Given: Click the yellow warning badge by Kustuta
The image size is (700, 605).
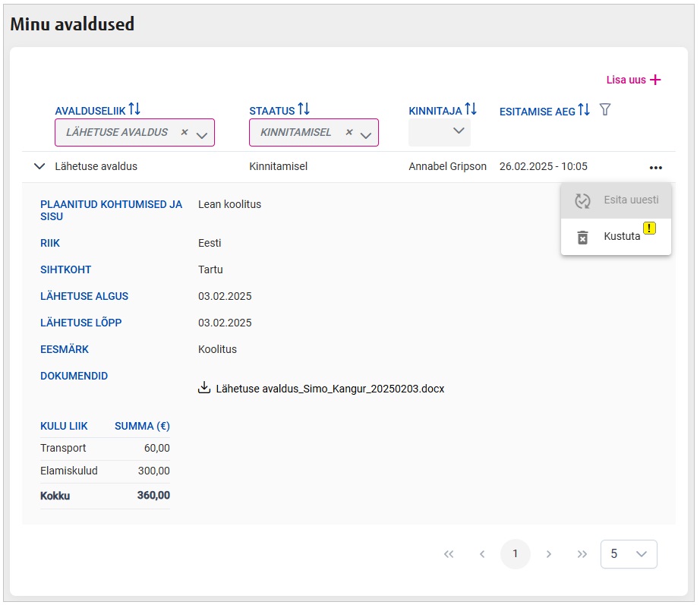Looking at the screenshot, I should tap(649, 228).
